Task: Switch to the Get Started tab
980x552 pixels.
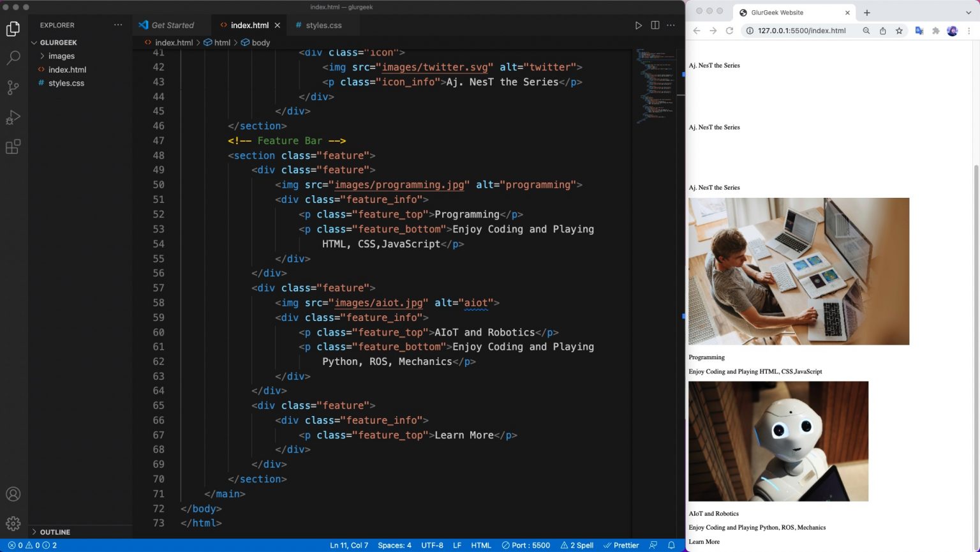Action: coord(172,26)
